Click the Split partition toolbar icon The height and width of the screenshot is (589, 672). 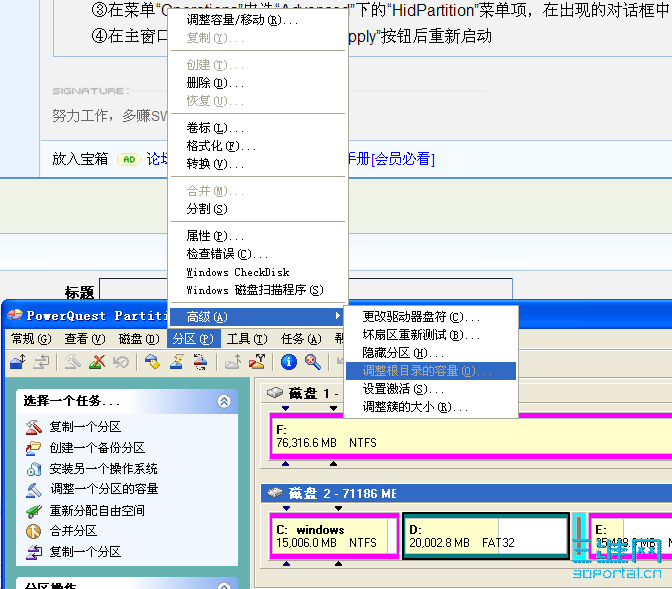[x=257, y=362]
